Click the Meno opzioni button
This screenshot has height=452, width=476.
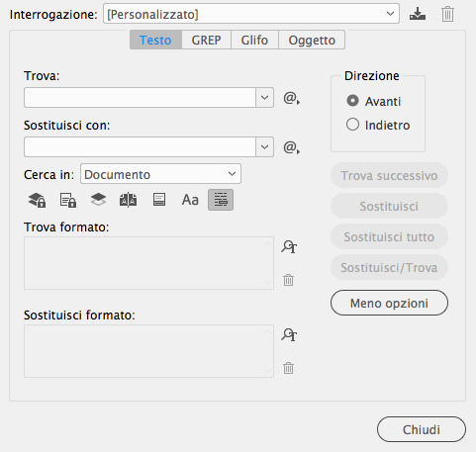[389, 303]
